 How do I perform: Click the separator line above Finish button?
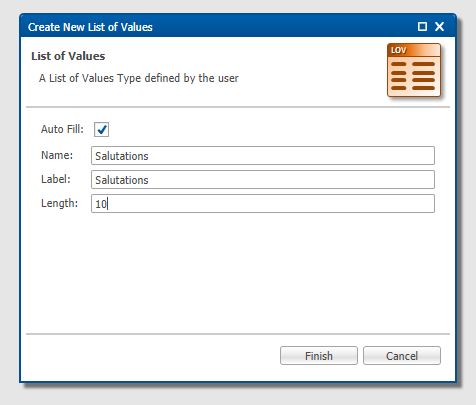tap(238, 333)
